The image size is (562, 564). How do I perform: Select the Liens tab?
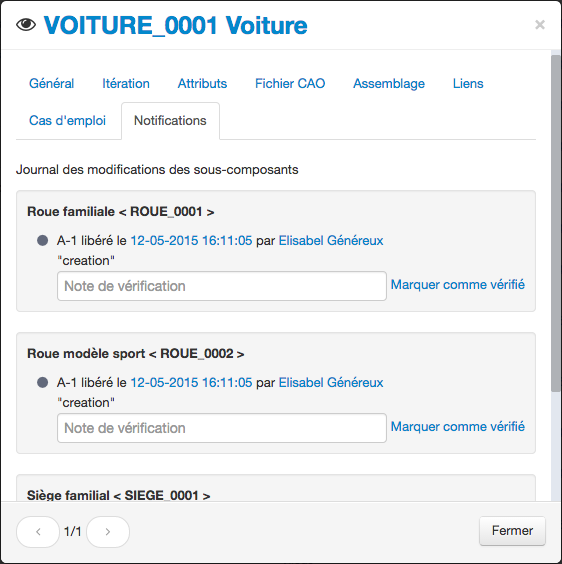click(468, 83)
